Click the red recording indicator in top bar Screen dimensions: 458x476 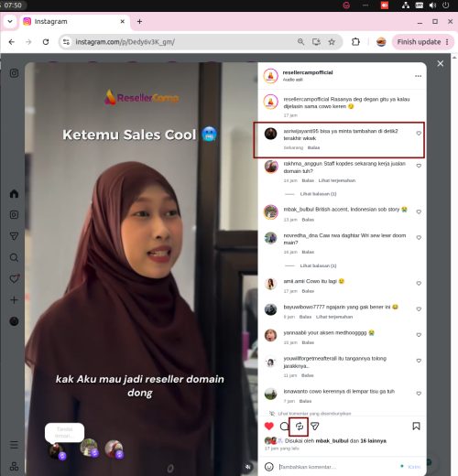pyautogui.click(x=385, y=5)
